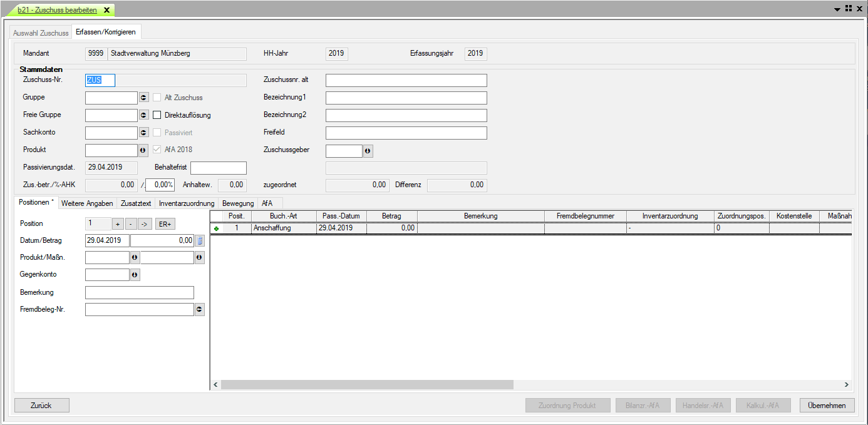Open lookup button next to Gruppe field
This screenshot has height=425, width=868.
pyautogui.click(x=143, y=98)
